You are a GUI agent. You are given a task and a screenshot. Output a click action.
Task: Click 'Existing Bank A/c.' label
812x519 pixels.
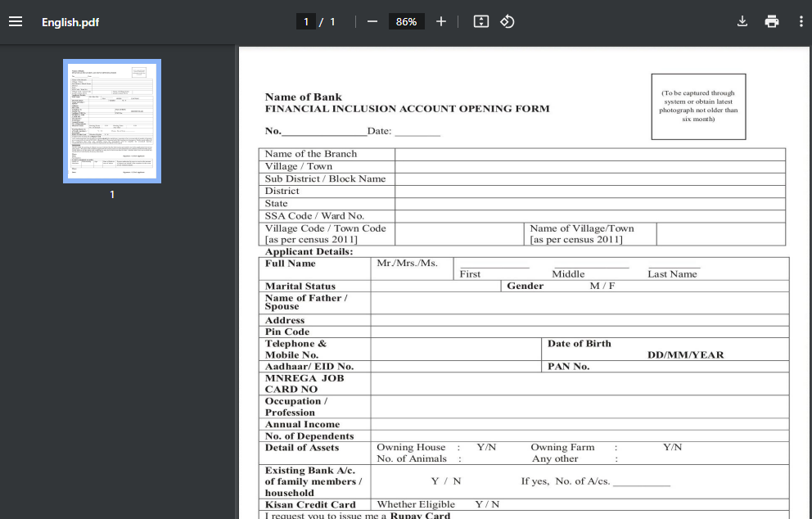310,471
